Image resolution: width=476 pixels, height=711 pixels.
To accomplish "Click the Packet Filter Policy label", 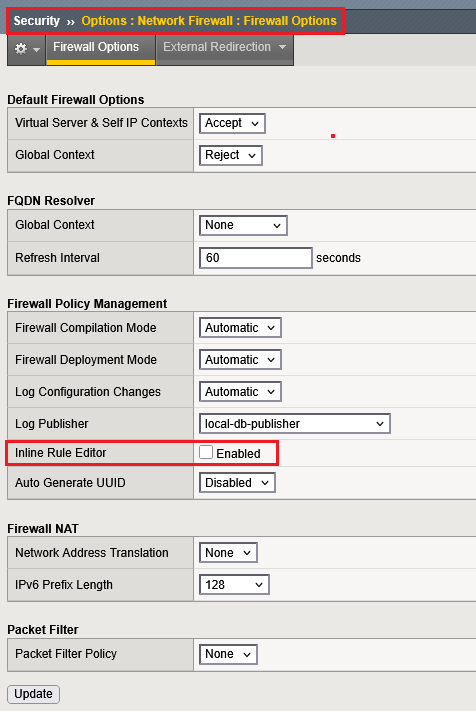I will coord(66,654).
